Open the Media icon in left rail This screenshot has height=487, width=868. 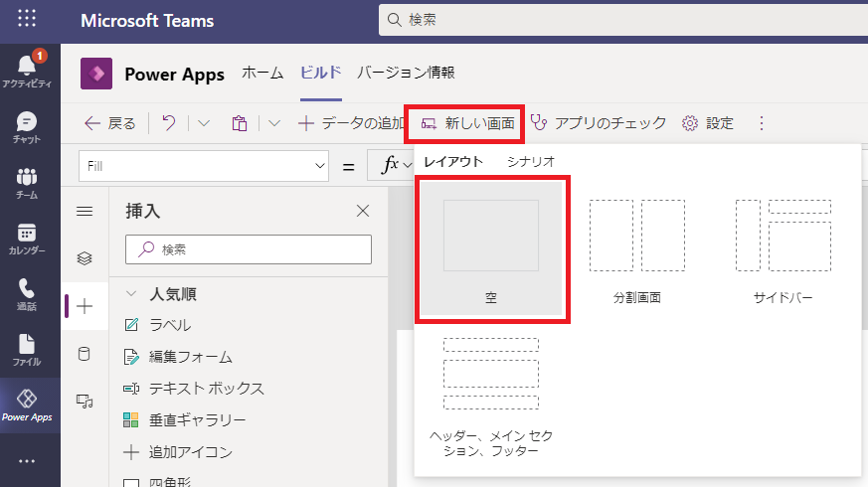tap(85, 401)
